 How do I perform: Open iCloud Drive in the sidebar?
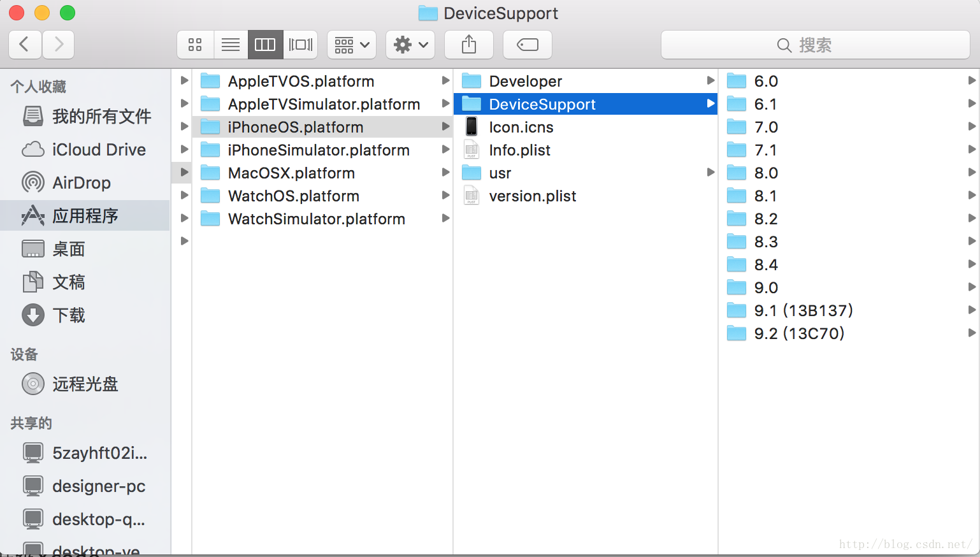coord(86,149)
